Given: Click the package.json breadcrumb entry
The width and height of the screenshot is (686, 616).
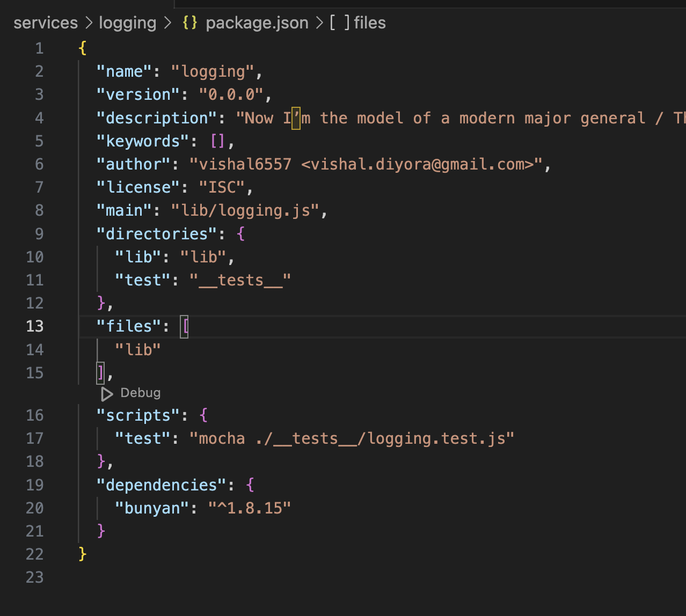Looking at the screenshot, I should (x=257, y=23).
